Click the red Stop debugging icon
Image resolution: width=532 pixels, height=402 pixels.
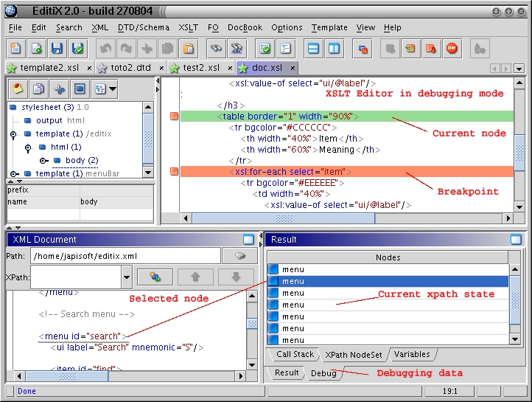452,49
